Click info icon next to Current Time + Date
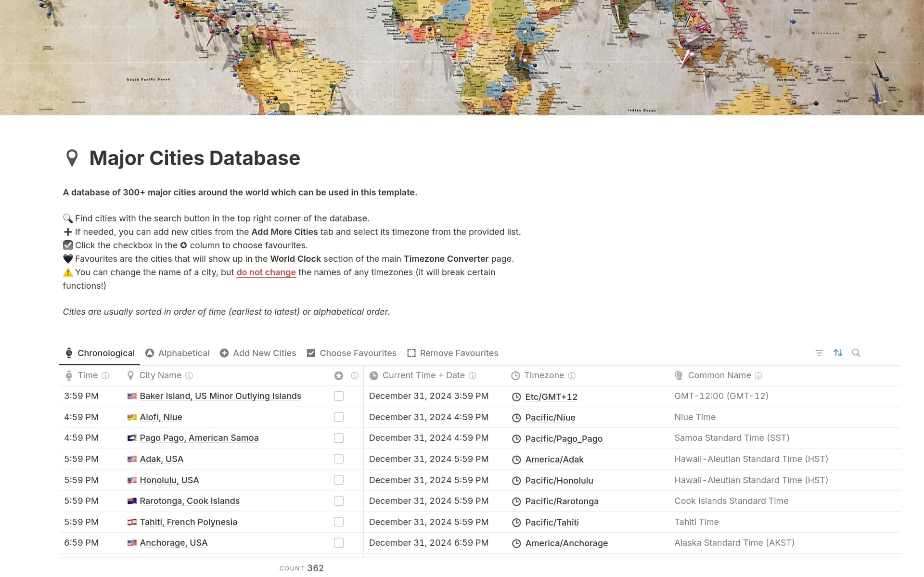The height and width of the screenshot is (577, 924). pyautogui.click(x=473, y=375)
